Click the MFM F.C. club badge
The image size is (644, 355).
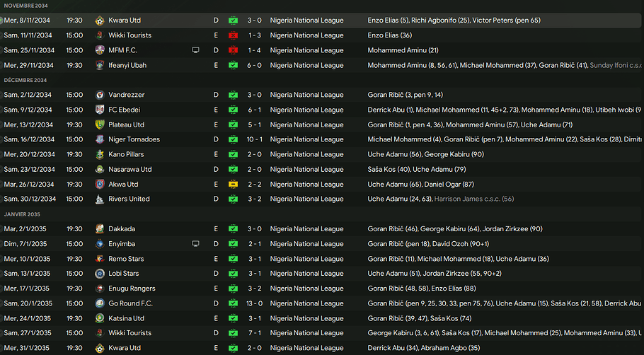[x=100, y=50]
